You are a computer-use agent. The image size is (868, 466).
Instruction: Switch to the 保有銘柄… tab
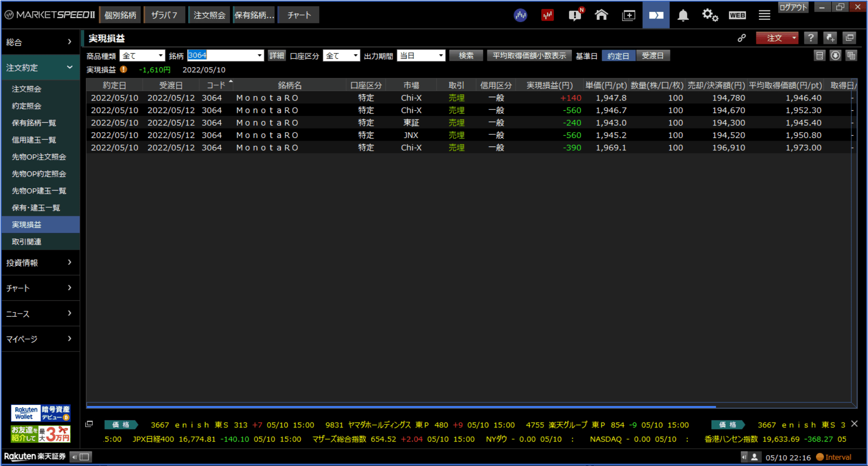pyautogui.click(x=254, y=15)
